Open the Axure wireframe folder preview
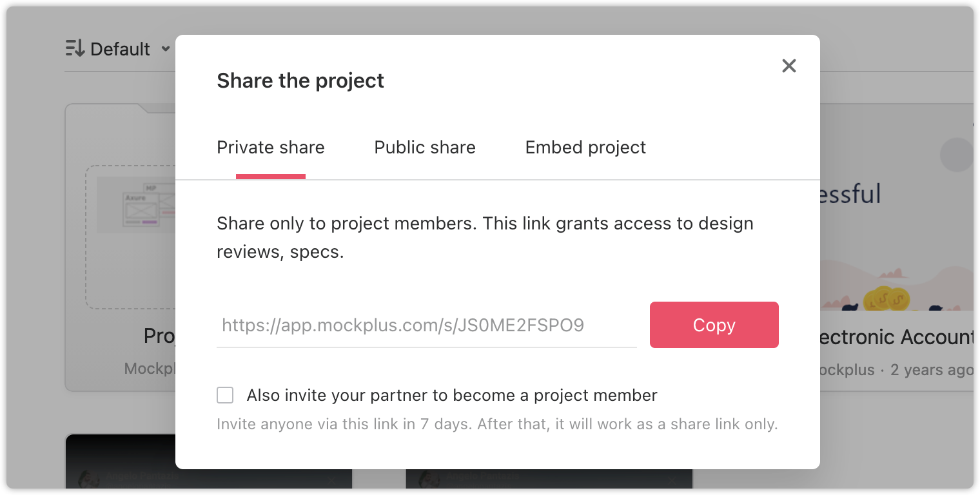This screenshot has height=495, width=980. pyautogui.click(x=131, y=237)
